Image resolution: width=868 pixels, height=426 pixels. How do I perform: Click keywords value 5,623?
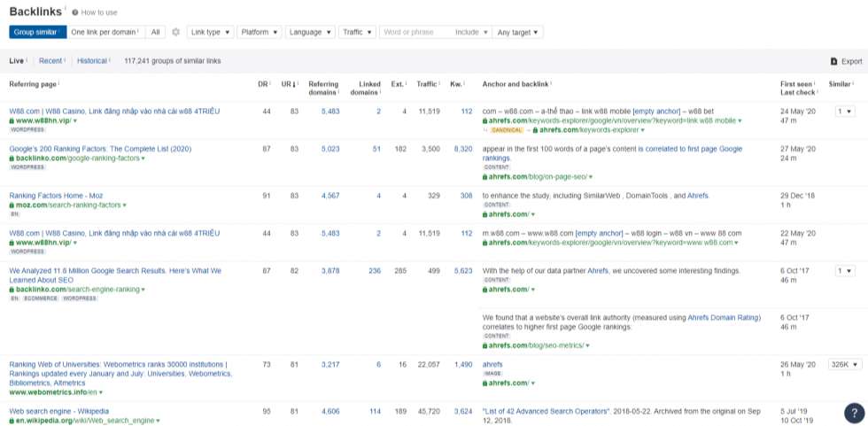point(463,271)
